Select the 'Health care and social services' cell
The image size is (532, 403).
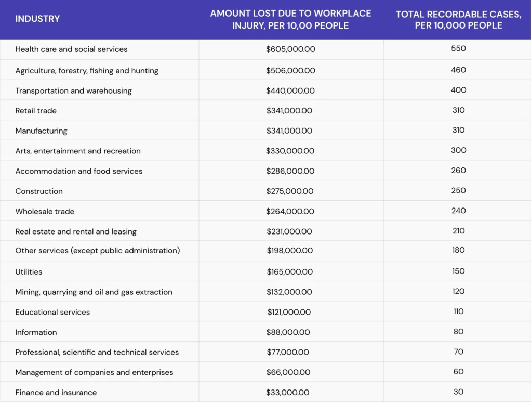pyautogui.click(x=71, y=49)
